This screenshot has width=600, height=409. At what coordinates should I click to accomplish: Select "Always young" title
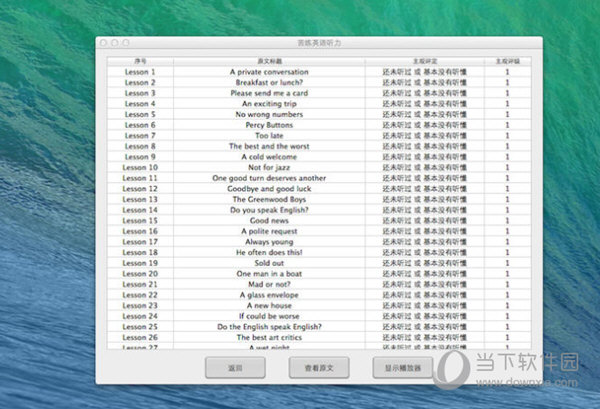pyautogui.click(x=269, y=242)
